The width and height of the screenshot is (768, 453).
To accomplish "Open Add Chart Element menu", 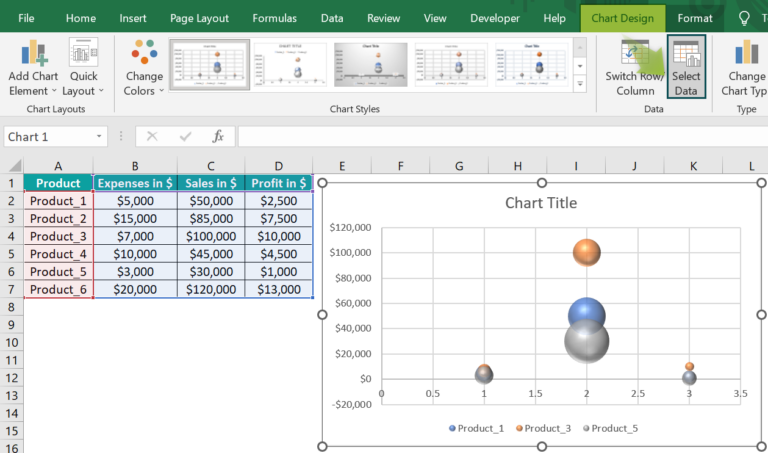I will coord(33,68).
